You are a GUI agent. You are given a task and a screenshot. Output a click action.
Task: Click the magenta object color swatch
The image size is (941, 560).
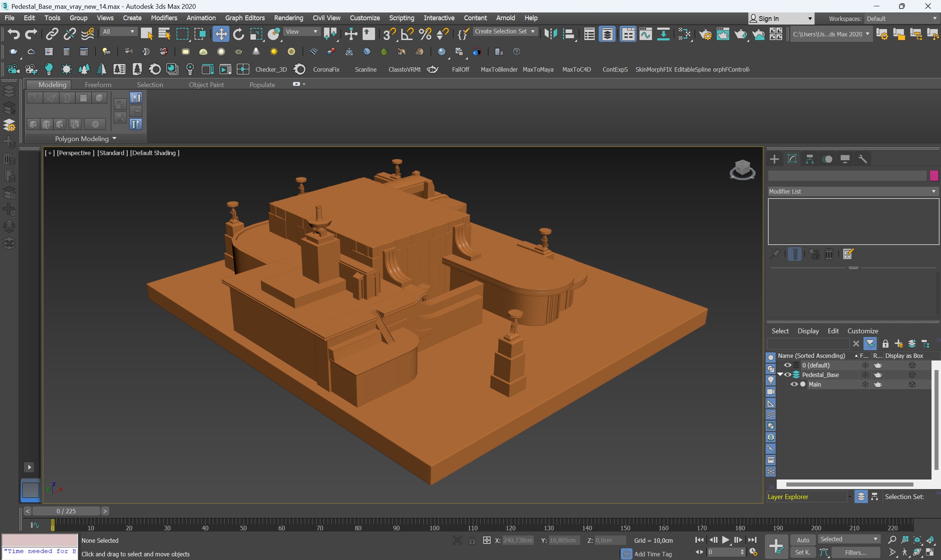934,176
